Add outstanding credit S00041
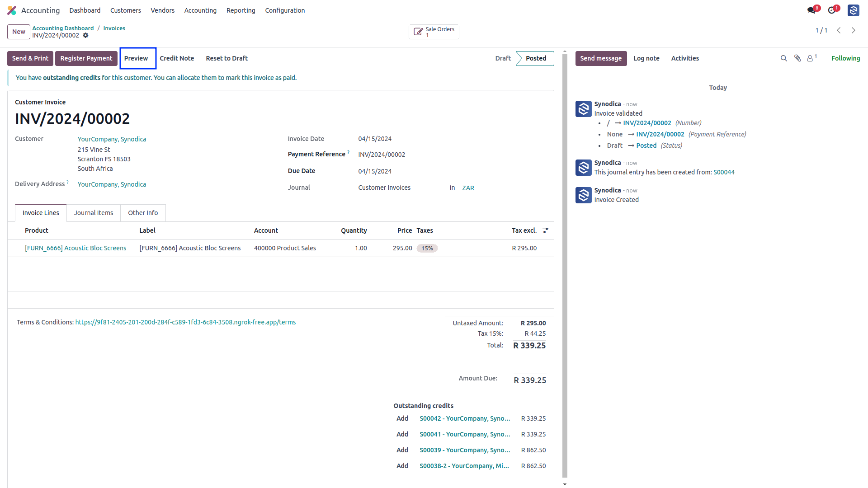Viewport: 868px width, 488px height. [402, 434]
